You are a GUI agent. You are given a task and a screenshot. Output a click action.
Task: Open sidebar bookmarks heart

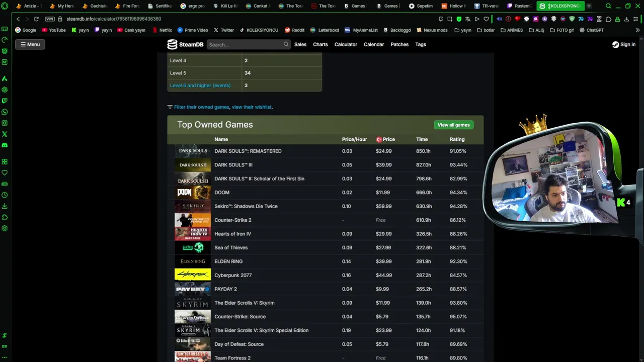(5, 172)
